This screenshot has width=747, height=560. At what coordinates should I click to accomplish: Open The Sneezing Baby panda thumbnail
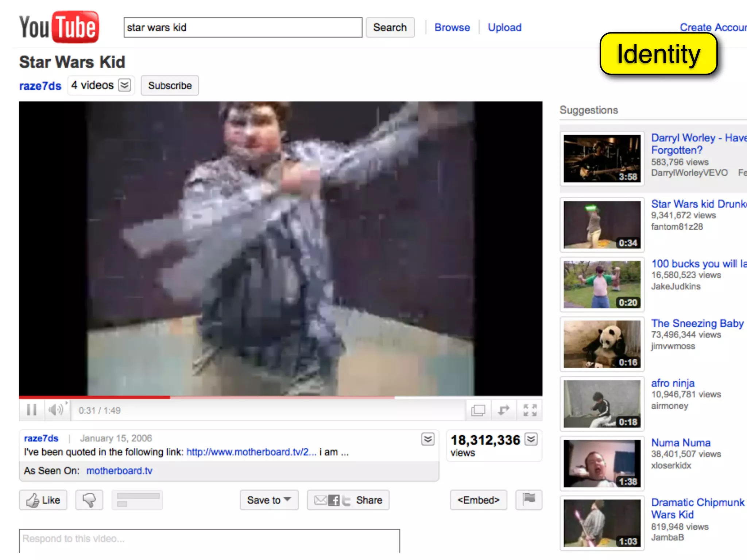coord(602,344)
